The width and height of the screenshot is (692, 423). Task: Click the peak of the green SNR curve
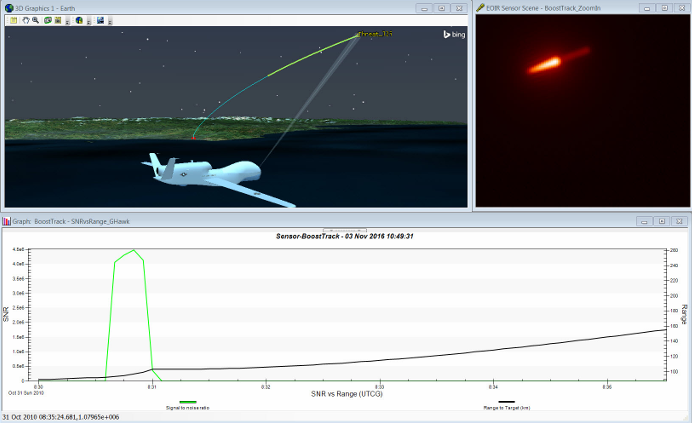pyautogui.click(x=134, y=250)
